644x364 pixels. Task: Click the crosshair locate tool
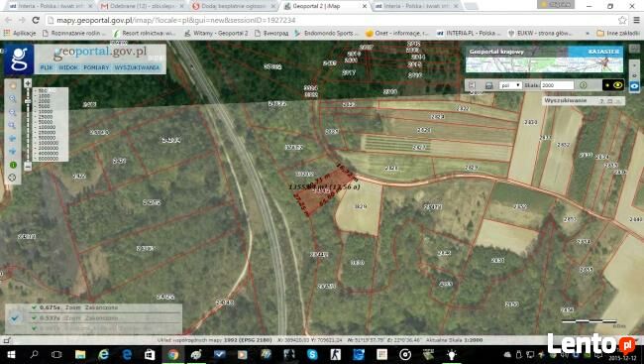pyautogui.click(x=12, y=178)
